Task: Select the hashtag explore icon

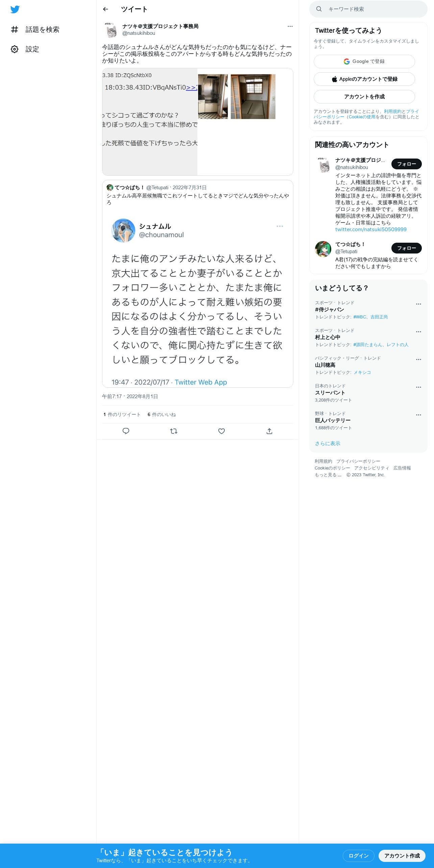Action: (x=15, y=29)
